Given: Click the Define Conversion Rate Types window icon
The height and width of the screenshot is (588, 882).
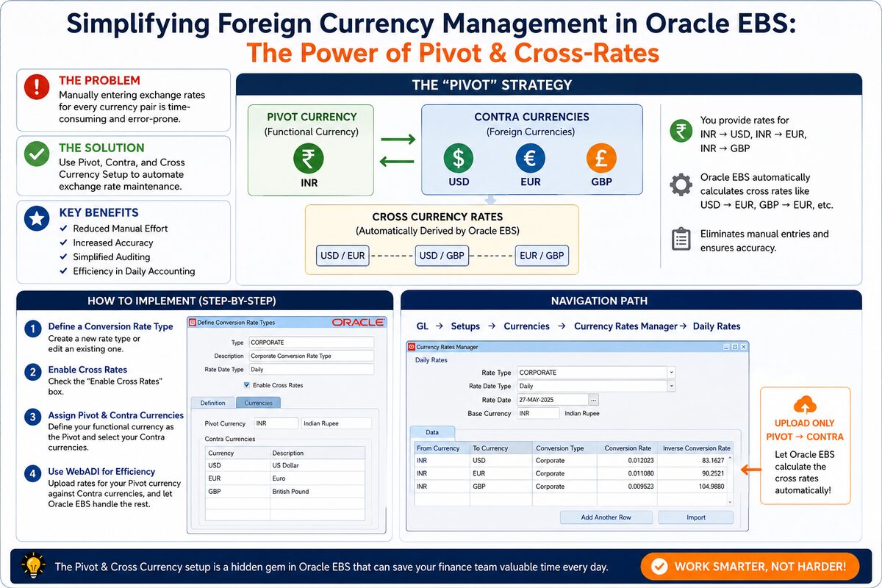Looking at the screenshot, I should pyautogui.click(x=193, y=322).
